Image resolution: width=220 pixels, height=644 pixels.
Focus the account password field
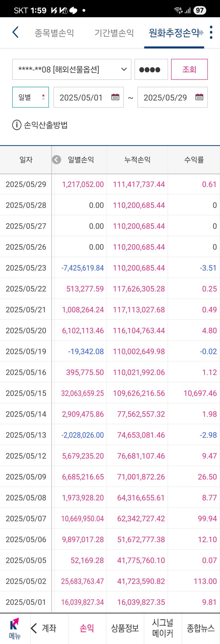pos(151,69)
